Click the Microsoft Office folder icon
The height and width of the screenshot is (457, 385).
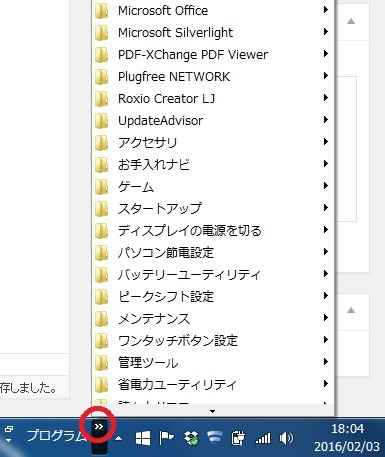point(101,11)
